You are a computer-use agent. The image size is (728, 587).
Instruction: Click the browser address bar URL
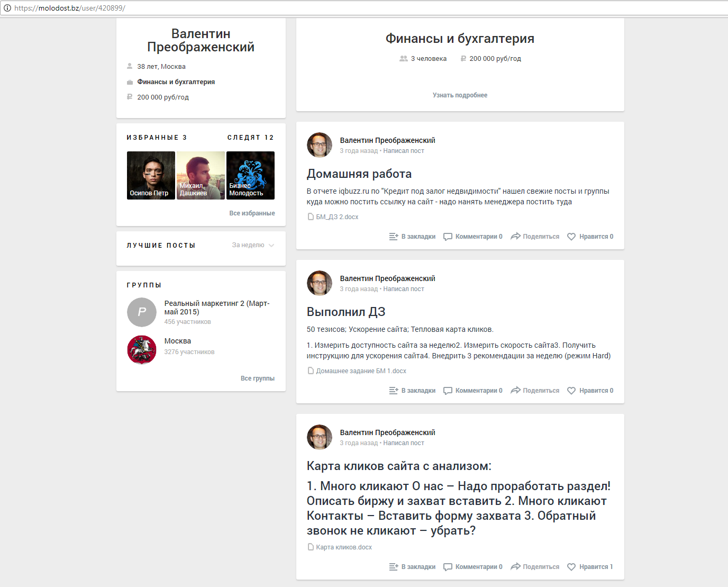70,8
